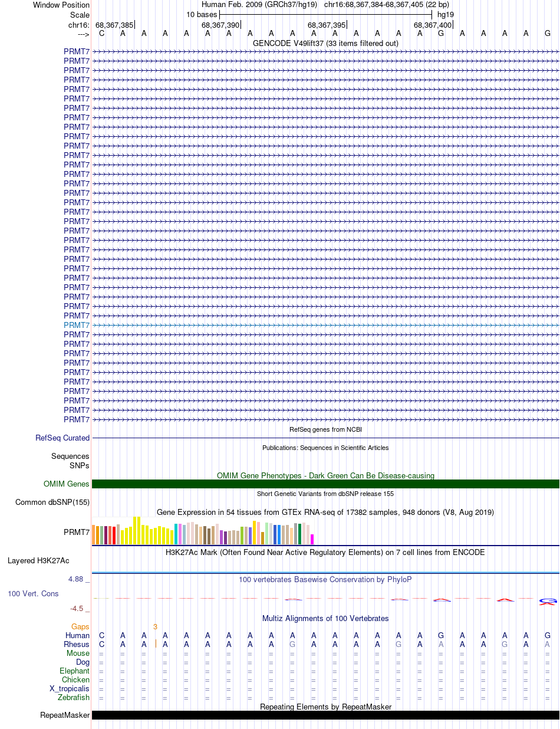The width and height of the screenshot is (560, 729).
Task: Click the Common dbSNP(155) label
Action: tap(52, 503)
